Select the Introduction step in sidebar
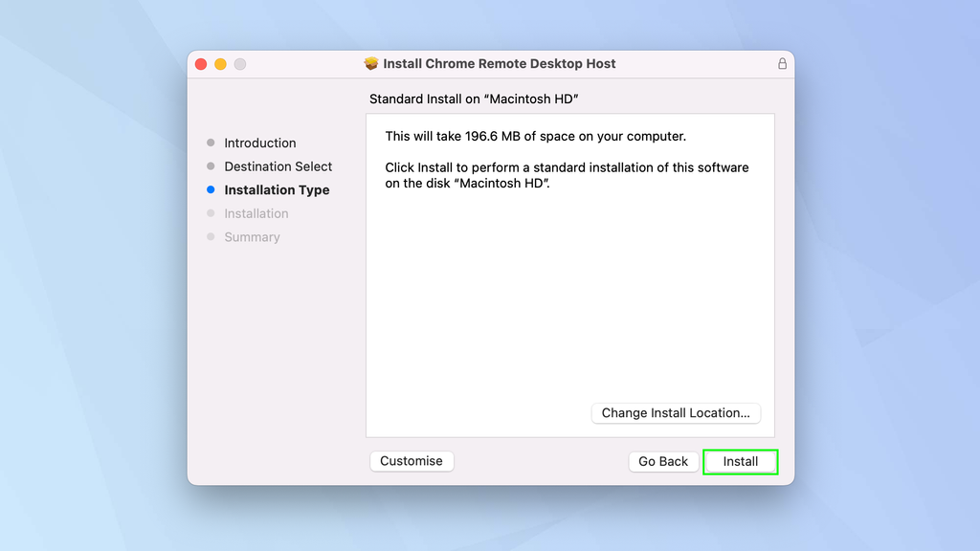This screenshot has height=551, width=980. point(258,143)
